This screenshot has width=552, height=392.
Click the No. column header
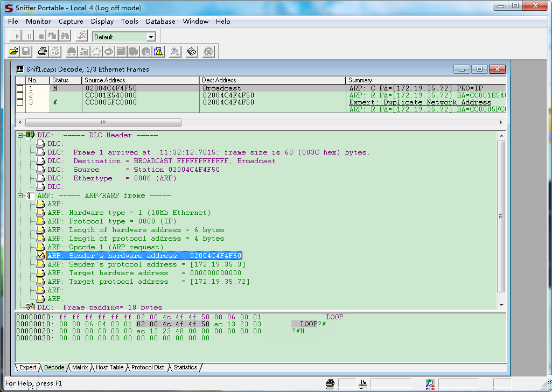click(x=37, y=80)
